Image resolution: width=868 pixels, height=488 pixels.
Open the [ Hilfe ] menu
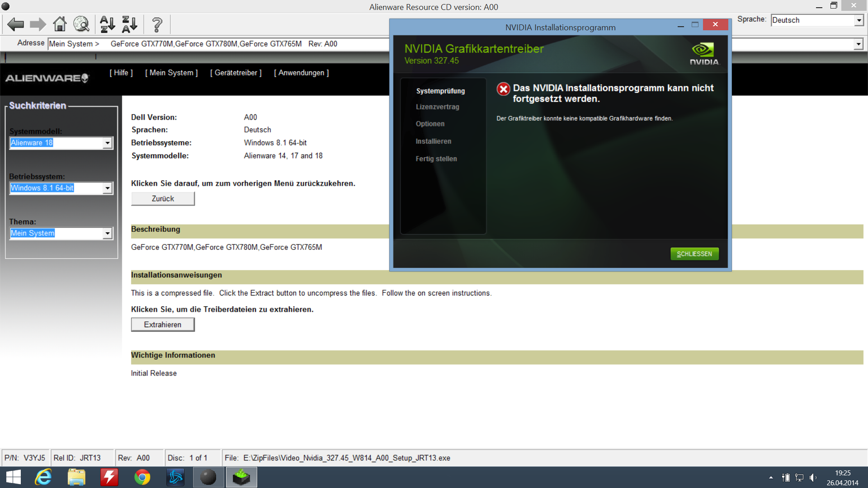pos(121,73)
